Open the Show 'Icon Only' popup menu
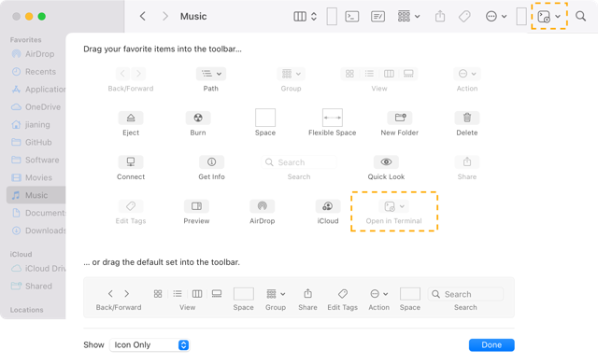Screen dimensions: 598x364 click(149, 345)
